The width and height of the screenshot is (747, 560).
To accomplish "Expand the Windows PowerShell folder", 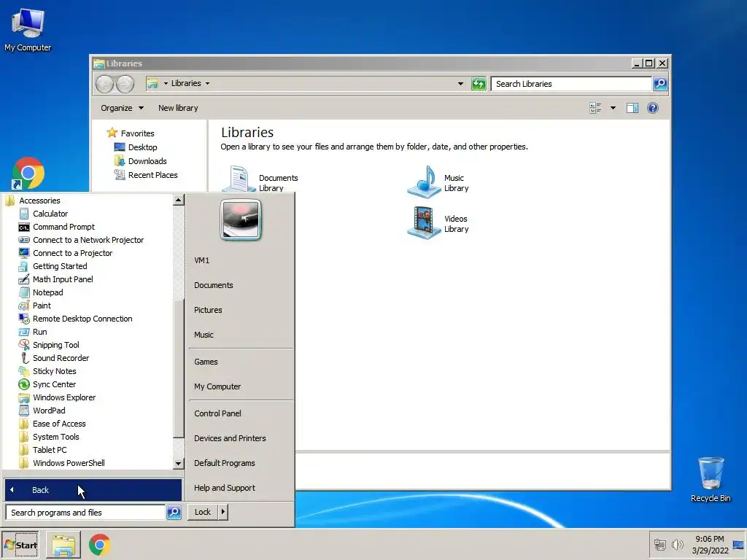I will point(69,463).
